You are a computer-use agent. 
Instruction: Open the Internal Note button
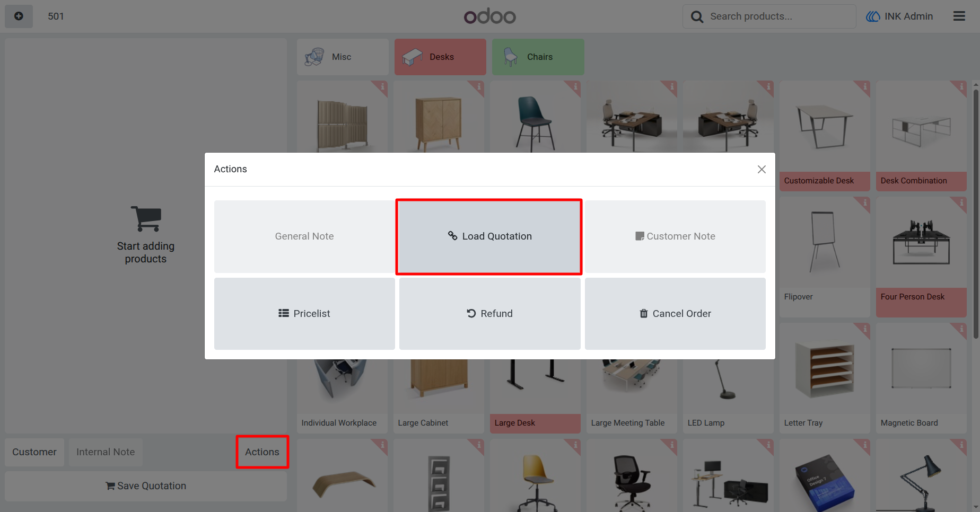(106, 452)
